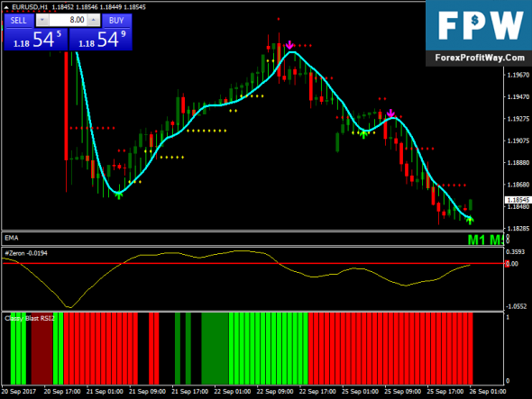Click the 1.18 54 5 sell price tile
The height and width of the screenshot is (399, 532).
coord(36,39)
